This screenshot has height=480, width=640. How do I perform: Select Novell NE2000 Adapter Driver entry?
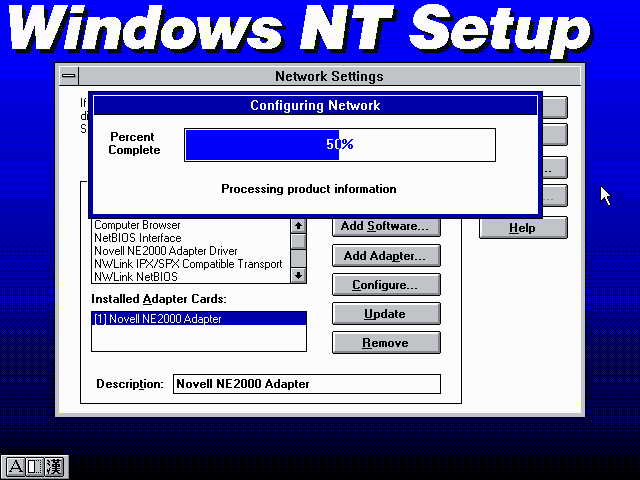191,251
